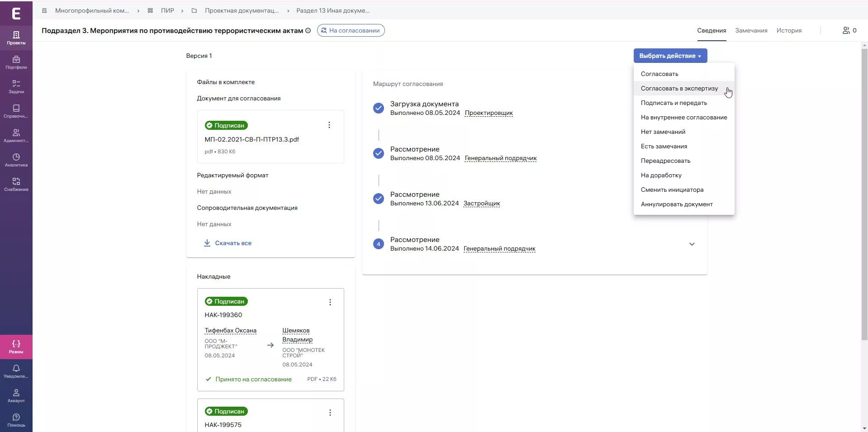Open the Помощь help icon
868x432 pixels.
point(16,420)
